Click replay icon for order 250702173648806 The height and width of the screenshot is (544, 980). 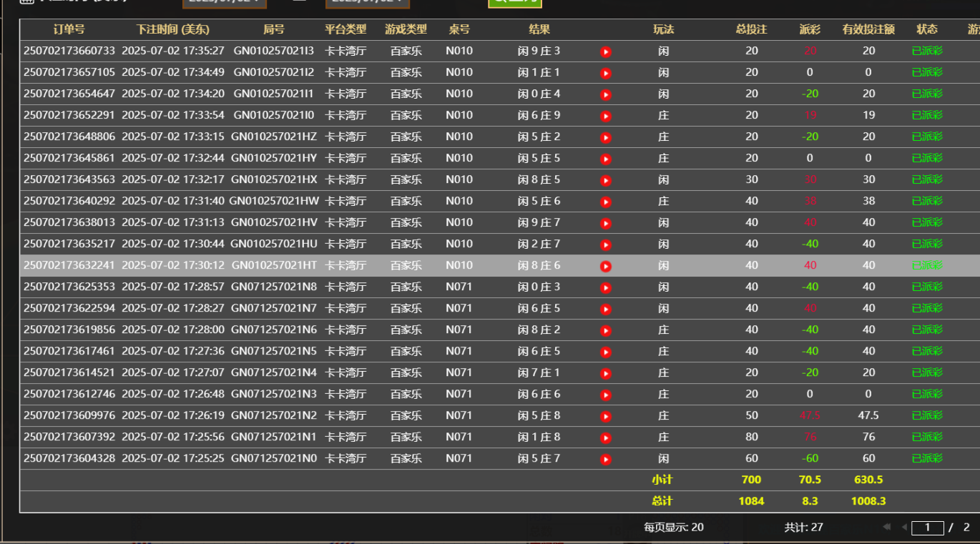(x=606, y=137)
